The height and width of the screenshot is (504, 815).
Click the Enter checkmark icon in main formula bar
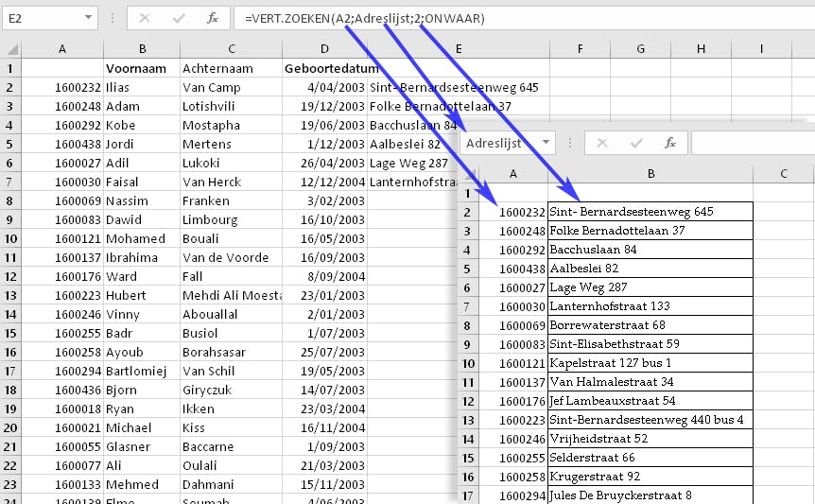click(x=179, y=18)
